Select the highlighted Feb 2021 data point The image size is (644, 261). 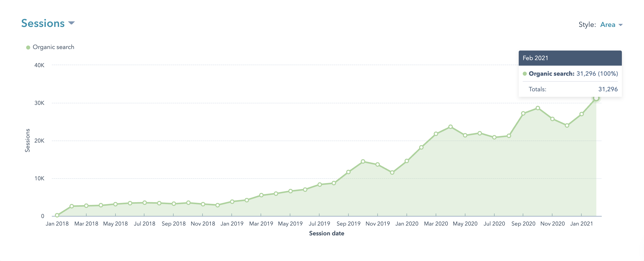coord(596,98)
